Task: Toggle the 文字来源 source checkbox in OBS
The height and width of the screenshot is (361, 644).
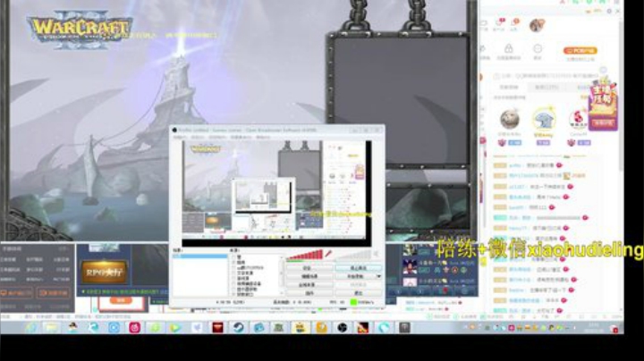Action: click(233, 273)
